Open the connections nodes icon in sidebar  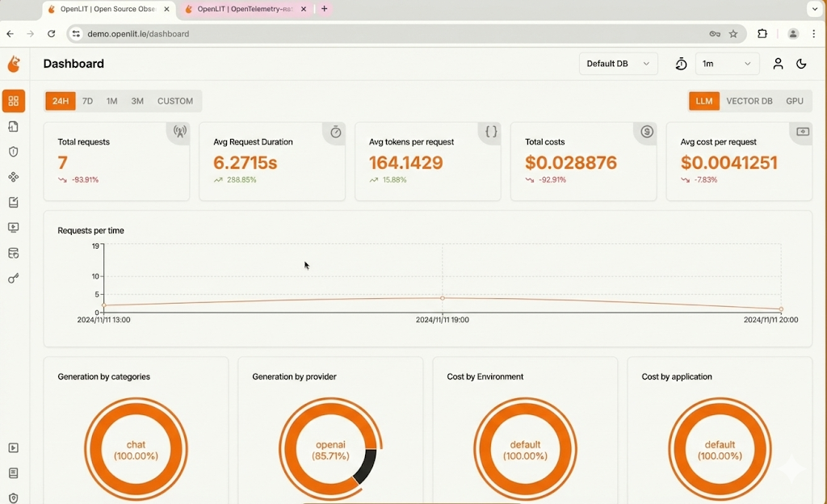14,177
